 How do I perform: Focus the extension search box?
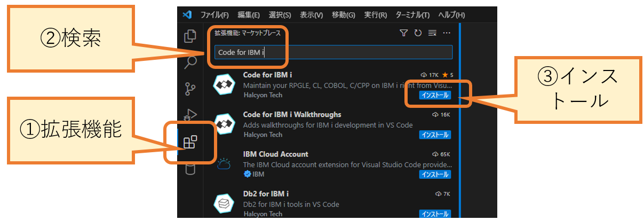(333, 52)
